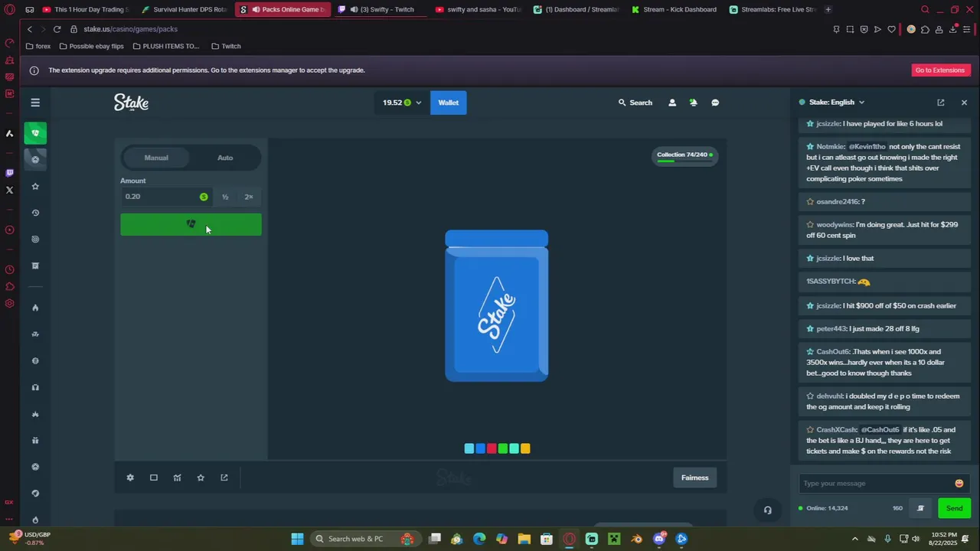Open chat rules icon beside Send
This screenshot has width=980, height=551.
921,508
